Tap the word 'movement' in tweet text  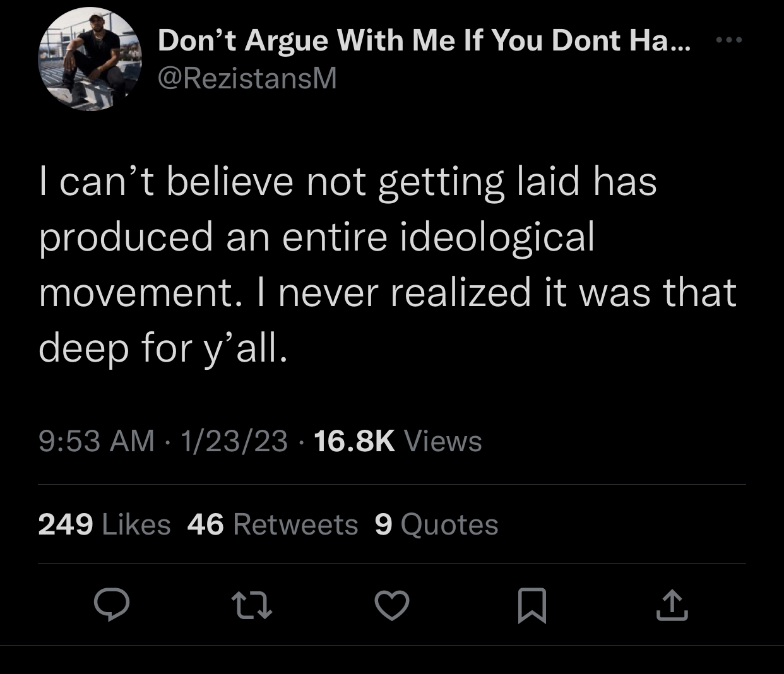(x=136, y=293)
